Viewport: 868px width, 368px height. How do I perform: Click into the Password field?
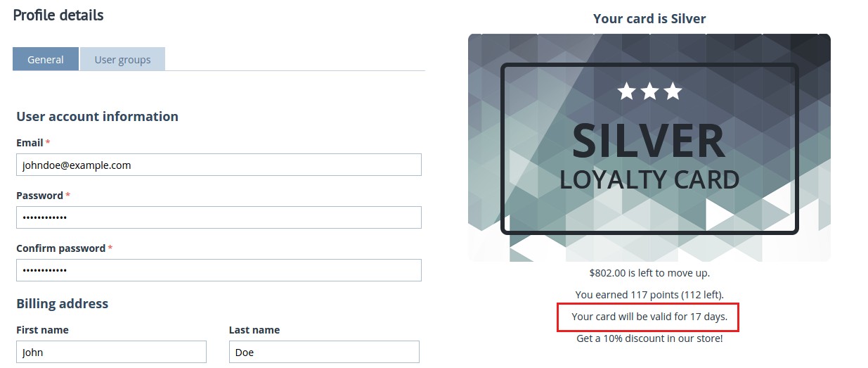(219, 217)
